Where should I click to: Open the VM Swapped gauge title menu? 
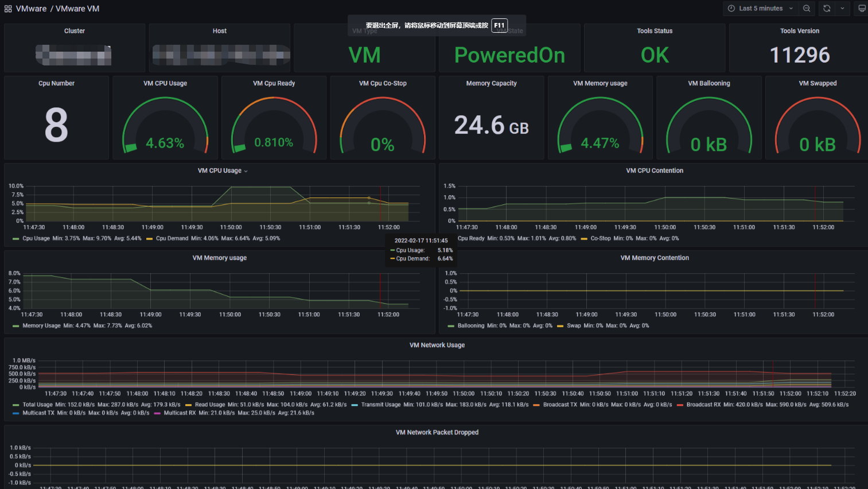click(818, 83)
